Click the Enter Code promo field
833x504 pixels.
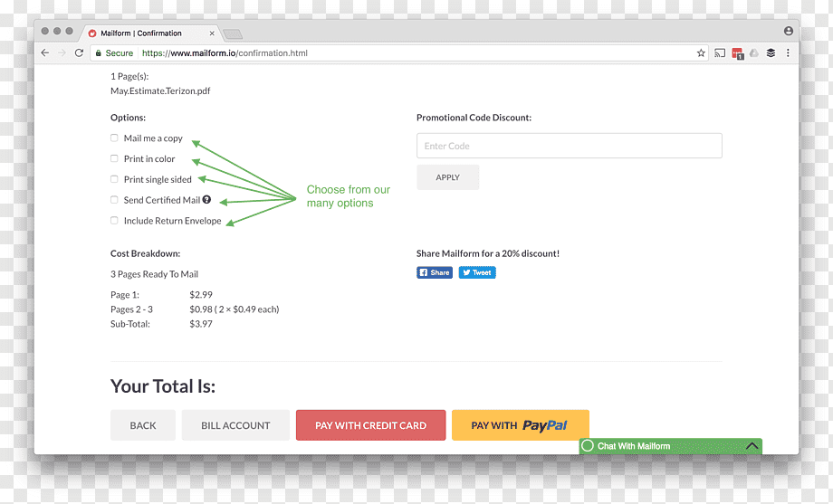pos(569,146)
